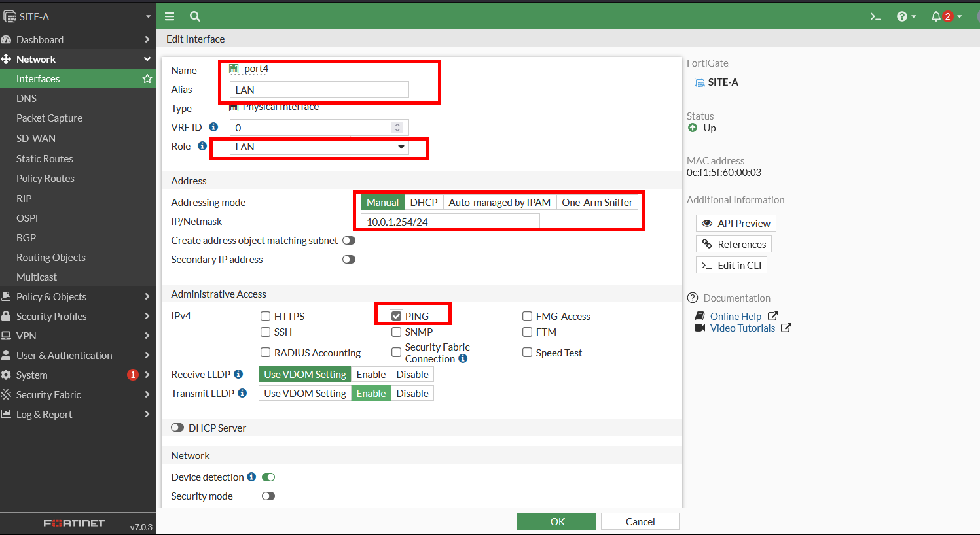The height and width of the screenshot is (535, 980).
Task: Open the SITE-A device dropdown
Action: tap(77, 16)
